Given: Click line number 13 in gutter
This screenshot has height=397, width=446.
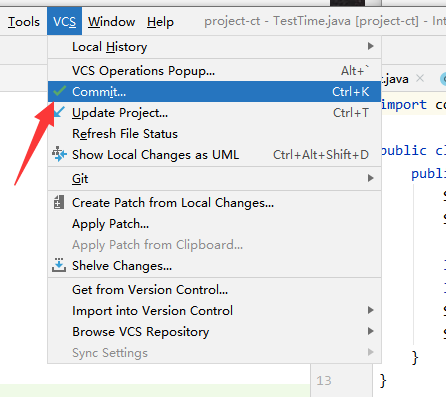Looking at the screenshot, I should (324, 381).
